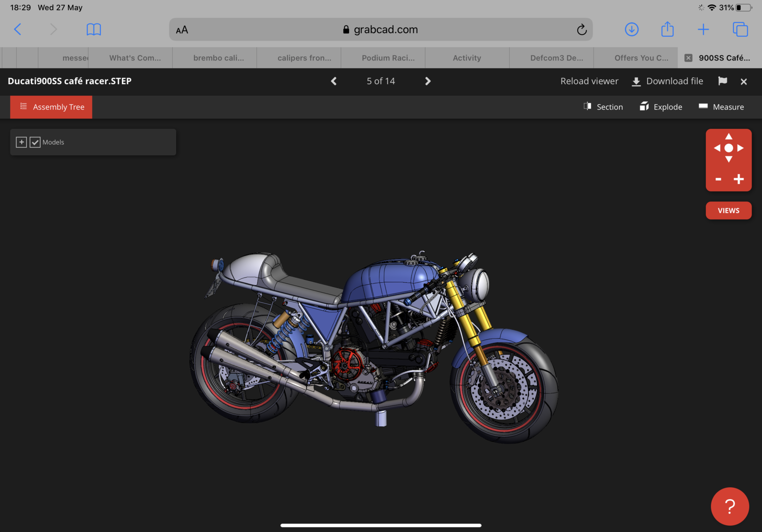Switch to Offers You C... tab
This screenshot has width=762, height=532.
pyautogui.click(x=636, y=58)
